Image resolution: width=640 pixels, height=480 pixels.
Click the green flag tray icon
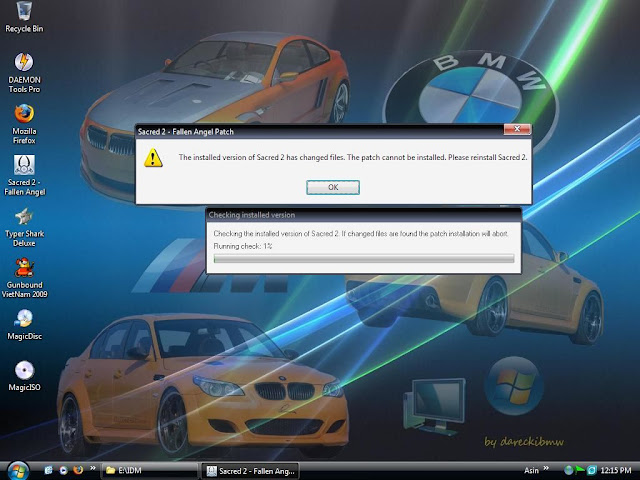coord(580,470)
